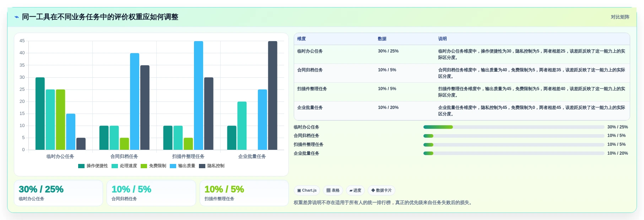Click the 合同归档任务 x-axis label
The width and height of the screenshot is (644, 220).
124,156
